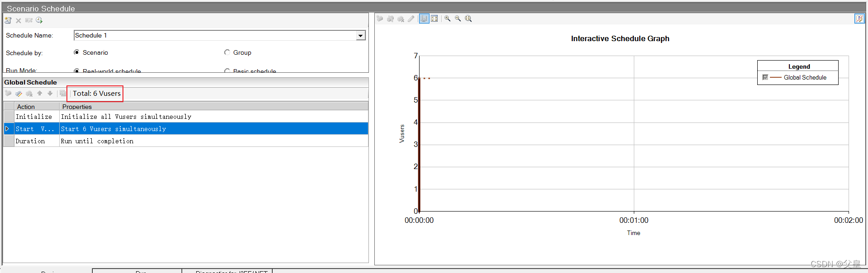Viewport: 868px width, 273px height.
Task: Click the 00:01:00 time axis label
Action: coord(634,220)
